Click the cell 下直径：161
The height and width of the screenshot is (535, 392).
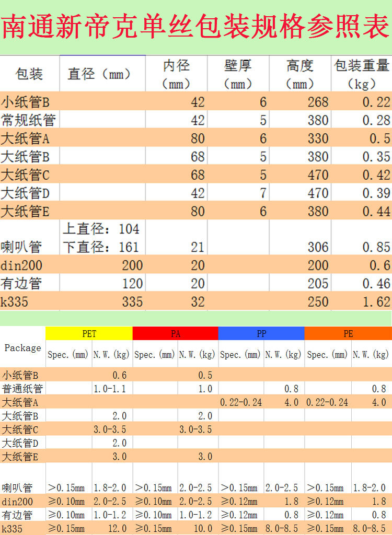pos(101,247)
